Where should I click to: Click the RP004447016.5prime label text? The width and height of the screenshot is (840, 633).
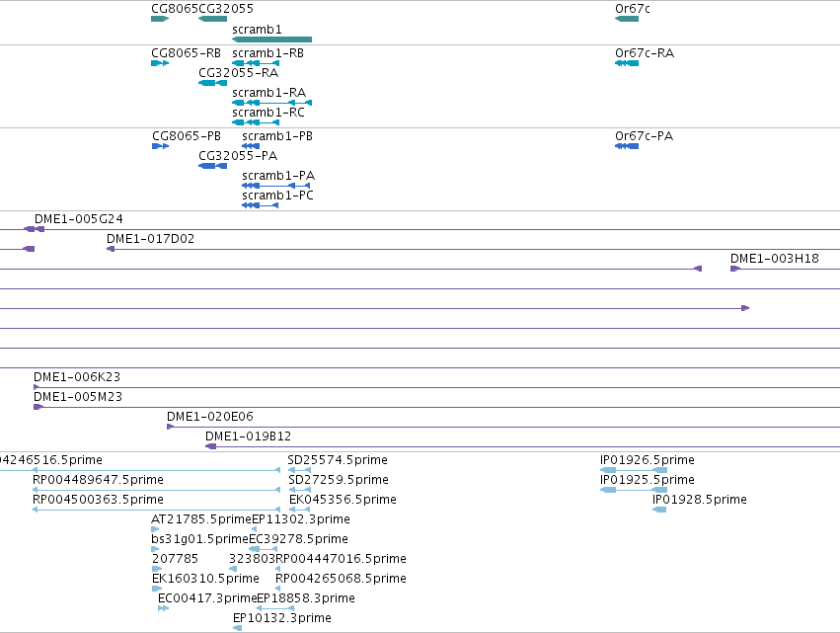[341, 559]
